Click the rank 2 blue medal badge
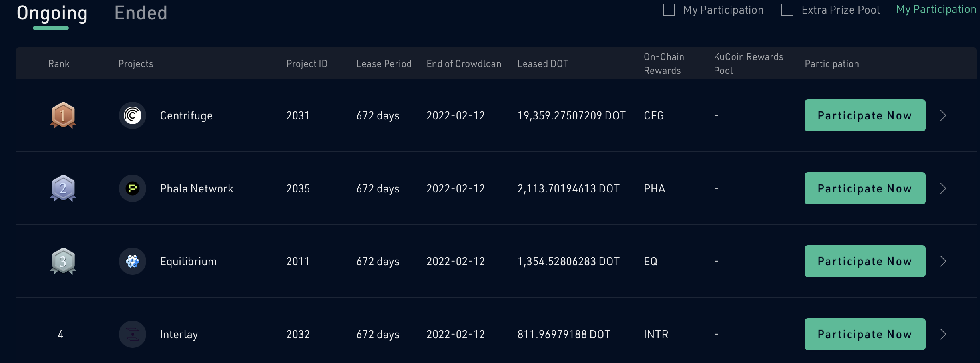Screen dimensions: 980x363 point(63,188)
